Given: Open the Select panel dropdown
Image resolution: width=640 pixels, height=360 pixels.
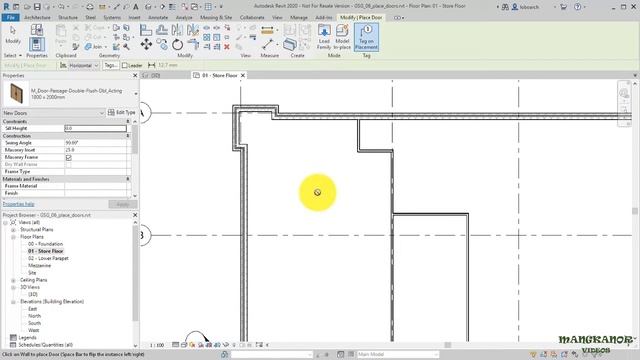Looking at the screenshot, I should click(x=13, y=56).
